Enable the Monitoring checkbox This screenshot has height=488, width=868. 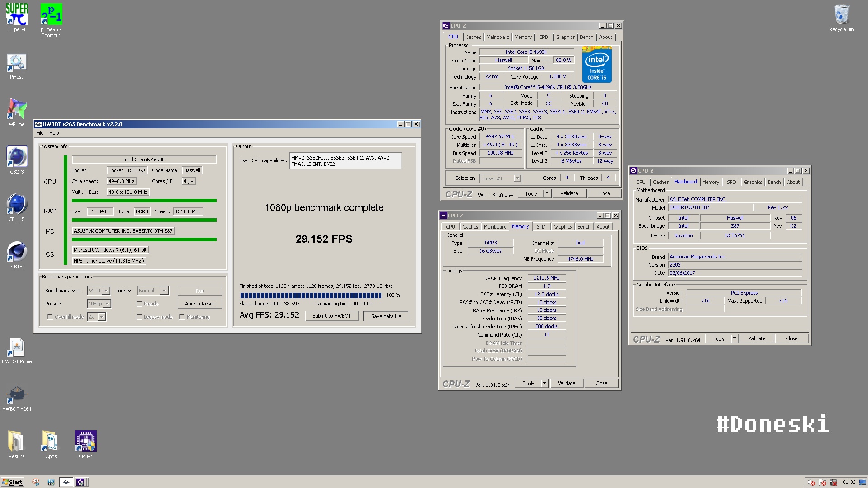click(x=182, y=317)
